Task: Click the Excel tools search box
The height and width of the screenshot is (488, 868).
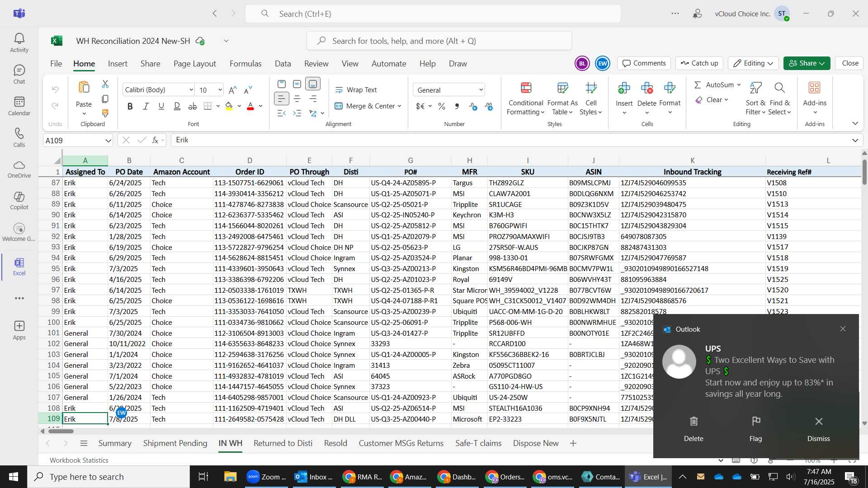Action: [x=439, y=41]
